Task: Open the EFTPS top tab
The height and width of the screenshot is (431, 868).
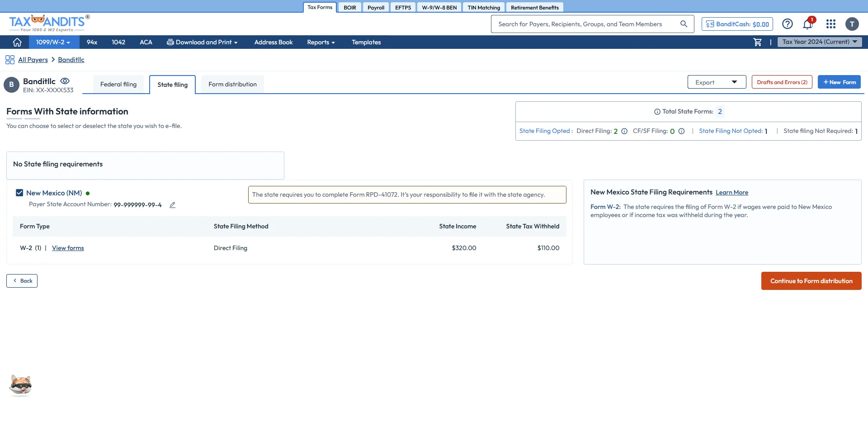Action: click(403, 8)
